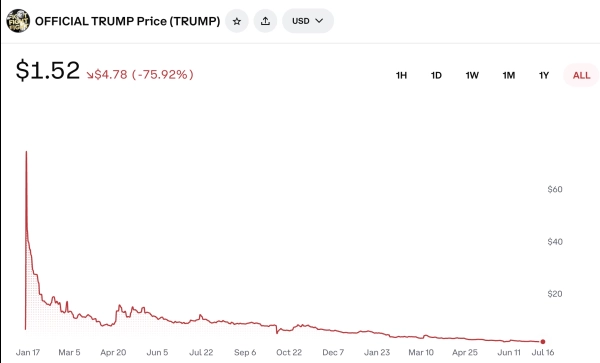Click the OFFICIAL TRUMP coin logo
This screenshot has height=363, width=600.
(x=18, y=21)
